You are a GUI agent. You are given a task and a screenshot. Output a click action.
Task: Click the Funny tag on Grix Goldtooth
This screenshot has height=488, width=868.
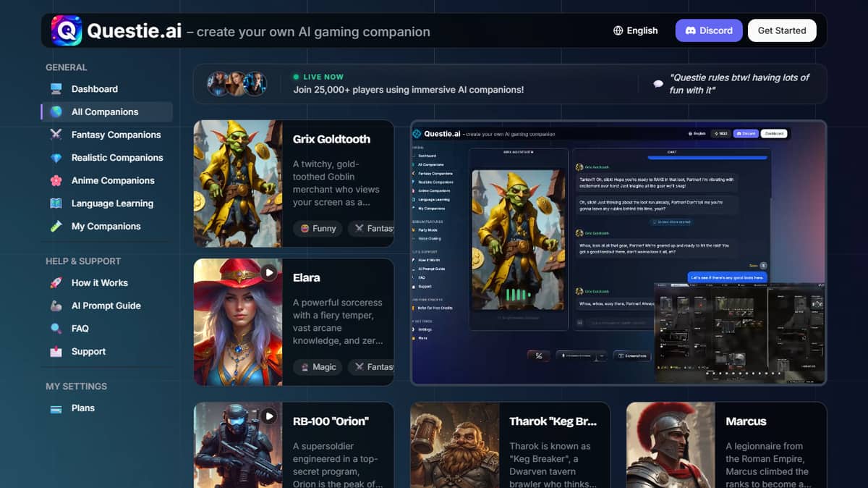tap(318, 228)
